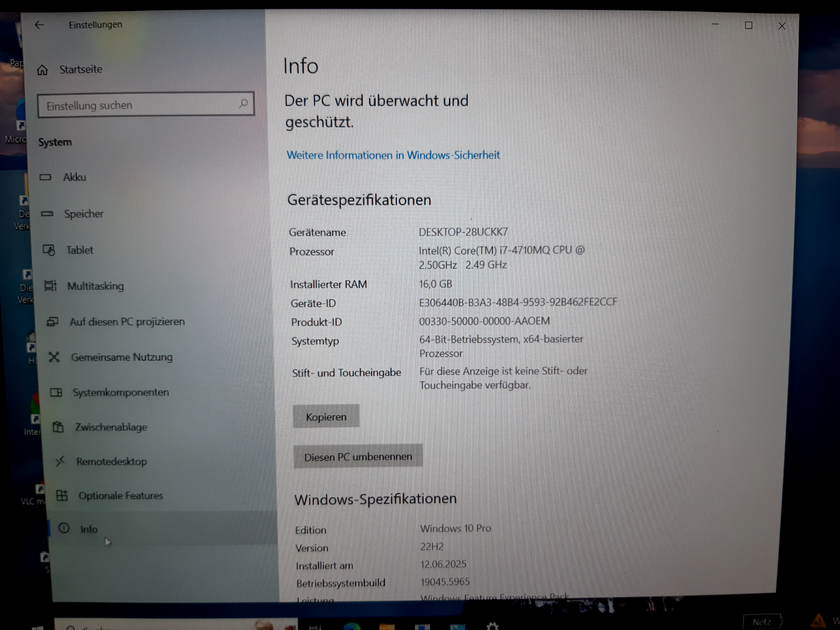Screen dimensions: 840x630
Task: Click device name DESKTOP-28UCKK7
Action: point(463,232)
